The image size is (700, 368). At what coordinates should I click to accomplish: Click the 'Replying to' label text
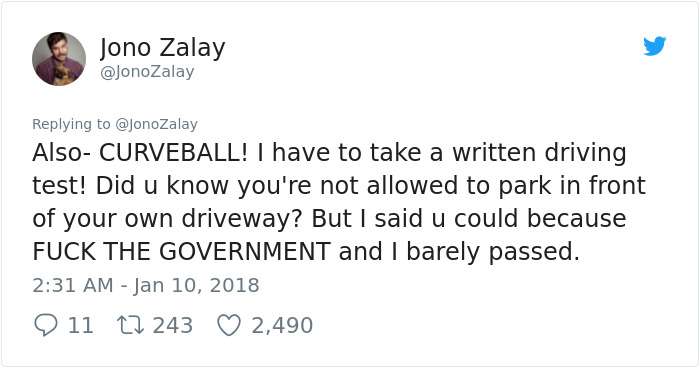(71, 124)
